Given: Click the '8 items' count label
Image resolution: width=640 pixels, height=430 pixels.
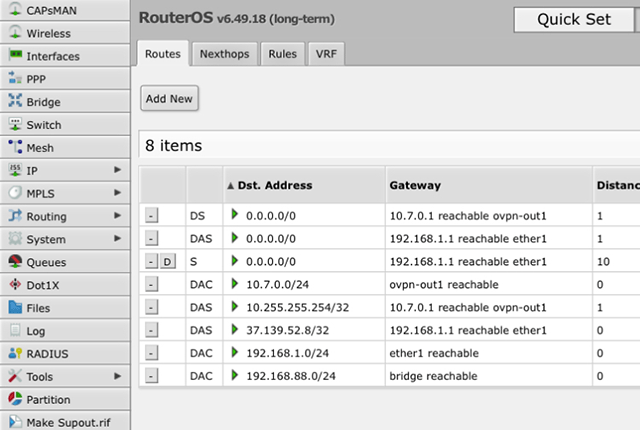Looking at the screenshot, I should point(173,146).
